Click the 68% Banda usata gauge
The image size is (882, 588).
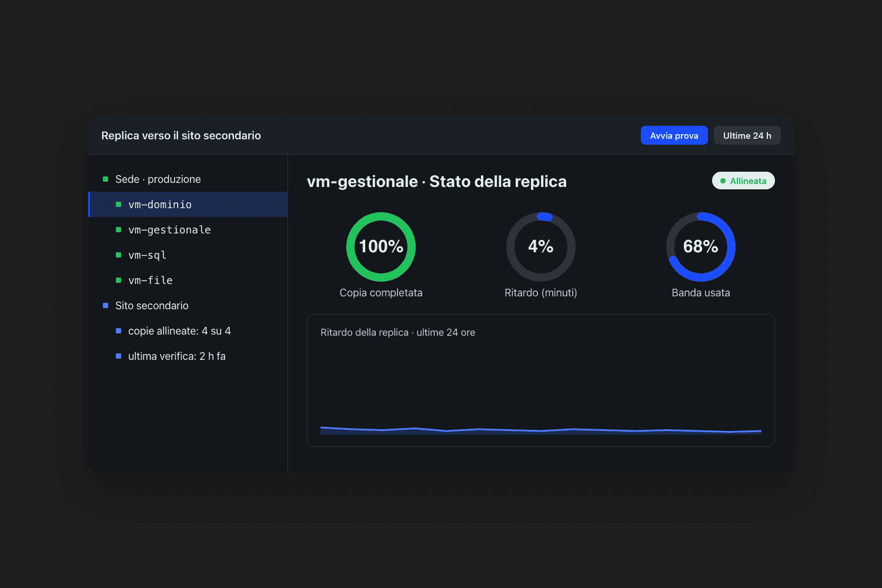(x=701, y=247)
